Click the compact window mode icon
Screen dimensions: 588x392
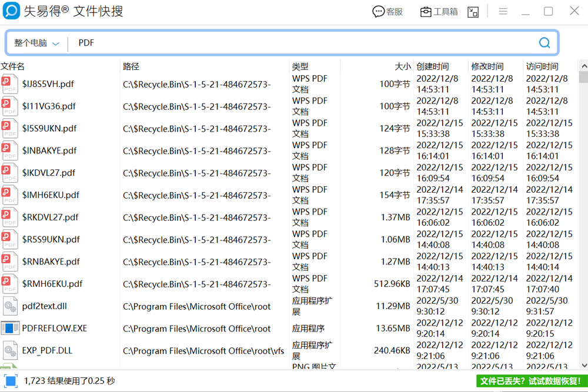pyautogui.click(x=473, y=12)
